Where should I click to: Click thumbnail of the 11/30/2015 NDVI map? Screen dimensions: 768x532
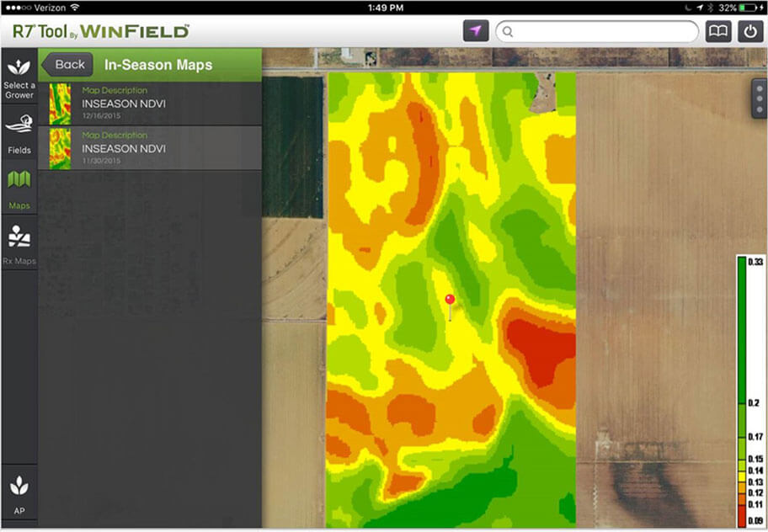(x=60, y=148)
